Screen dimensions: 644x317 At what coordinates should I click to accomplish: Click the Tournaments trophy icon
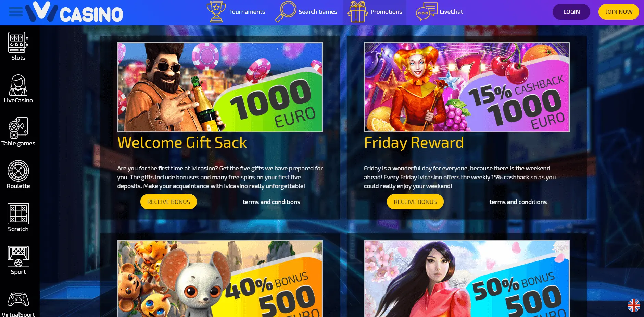[216, 12]
